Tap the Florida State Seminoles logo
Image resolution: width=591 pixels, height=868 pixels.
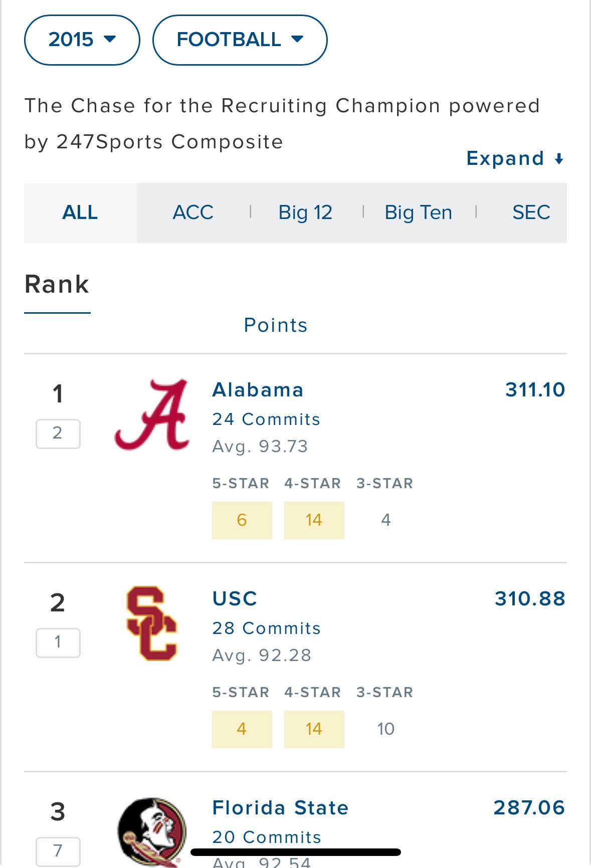pyautogui.click(x=152, y=832)
